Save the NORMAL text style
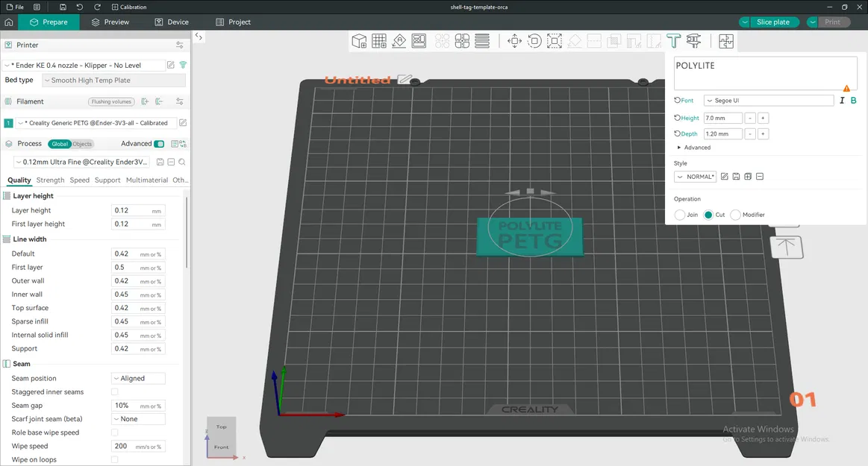Viewport: 868px width, 466px height. tap(736, 177)
